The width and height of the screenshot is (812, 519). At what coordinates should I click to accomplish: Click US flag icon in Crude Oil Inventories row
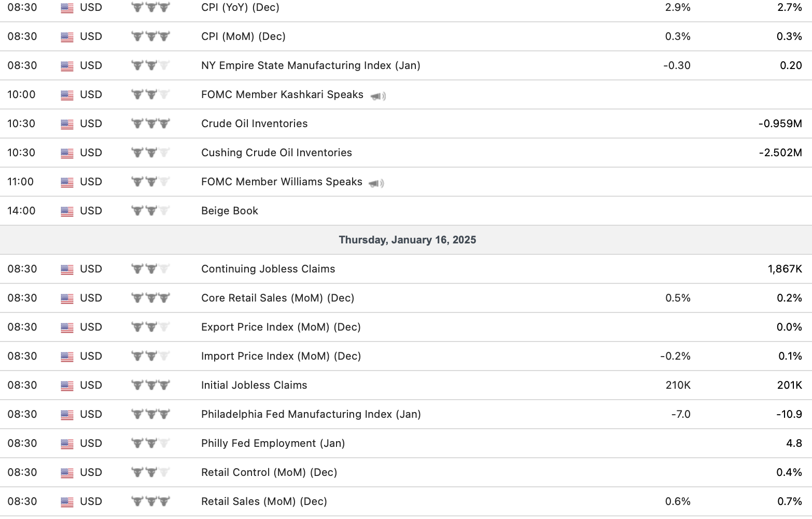(x=67, y=124)
